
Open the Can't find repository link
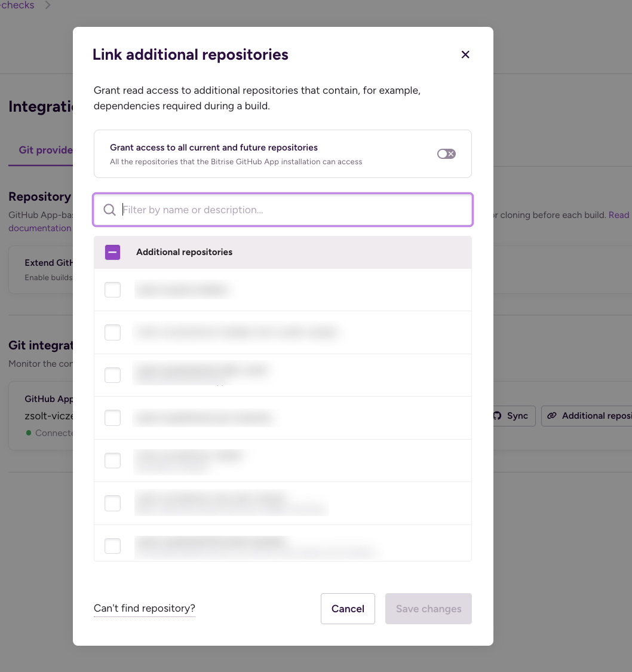pyautogui.click(x=144, y=608)
